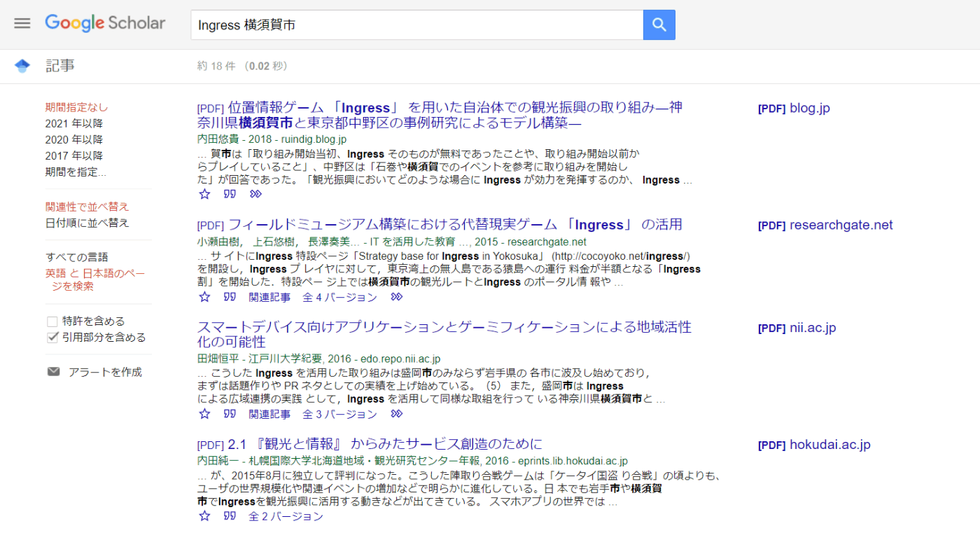Click アラートを作成 link
Screen dimensions: 980x533
tap(105, 372)
